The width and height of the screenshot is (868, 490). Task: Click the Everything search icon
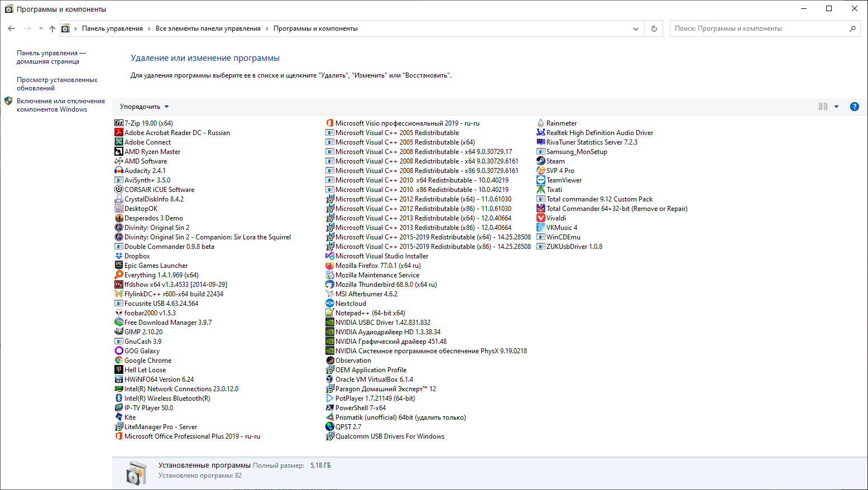point(118,275)
